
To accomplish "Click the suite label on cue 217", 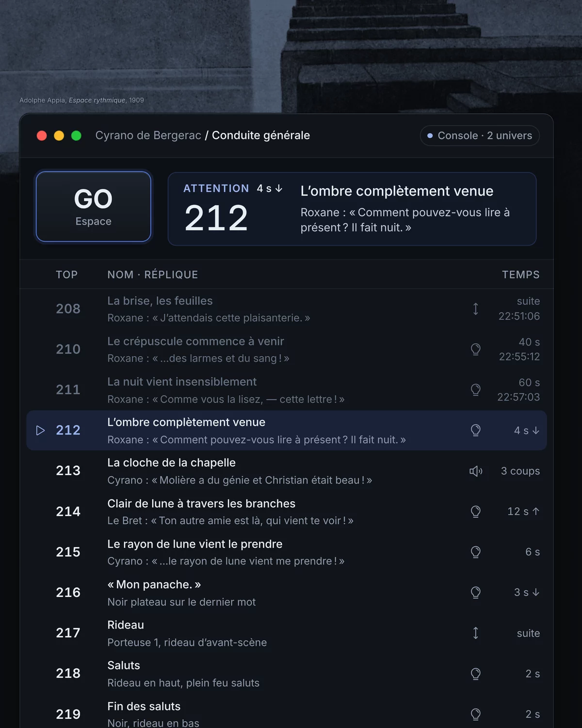I will (x=528, y=633).
